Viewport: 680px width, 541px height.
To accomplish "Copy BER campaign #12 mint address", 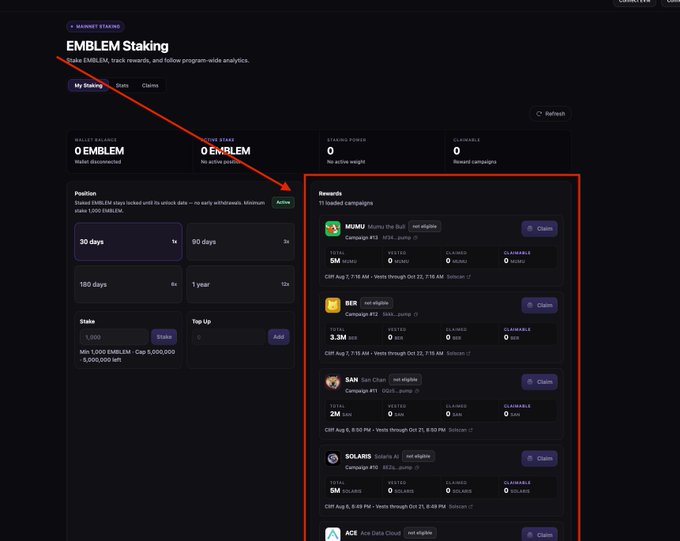I will [415, 315].
